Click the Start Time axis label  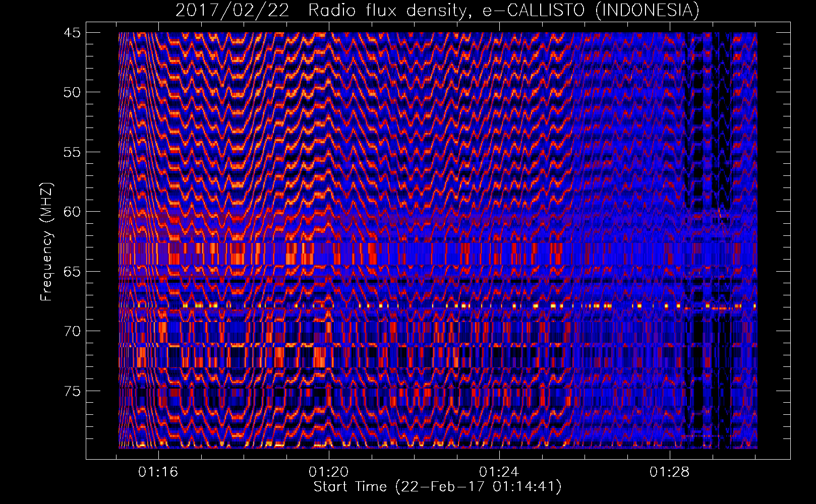click(x=437, y=487)
